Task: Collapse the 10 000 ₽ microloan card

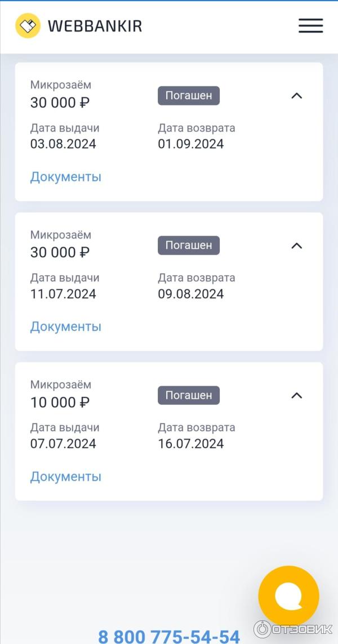Action: pyautogui.click(x=296, y=395)
